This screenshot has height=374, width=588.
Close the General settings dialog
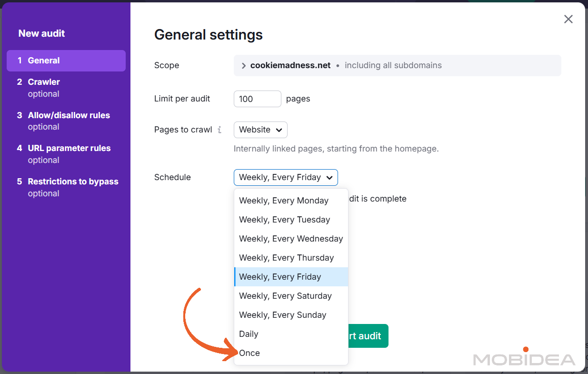click(568, 19)
